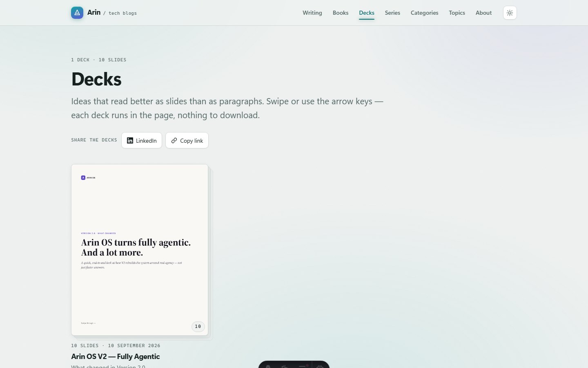This screenshot has width=588, height=368.
Task: Click the gear icon in bottom floating bar
Action: [320, 366]
